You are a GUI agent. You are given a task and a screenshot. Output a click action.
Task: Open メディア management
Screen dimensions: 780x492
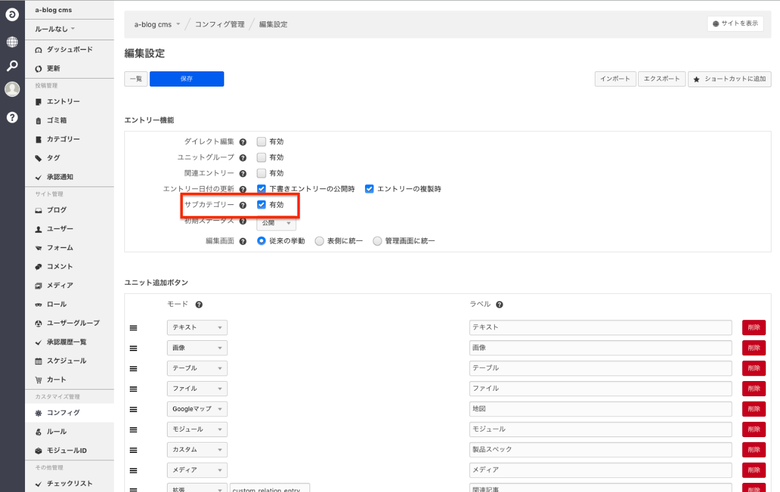click(x=70, y=286)
